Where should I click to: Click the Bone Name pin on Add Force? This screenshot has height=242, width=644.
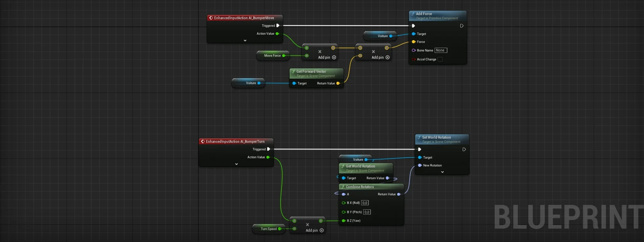[414, 50]
